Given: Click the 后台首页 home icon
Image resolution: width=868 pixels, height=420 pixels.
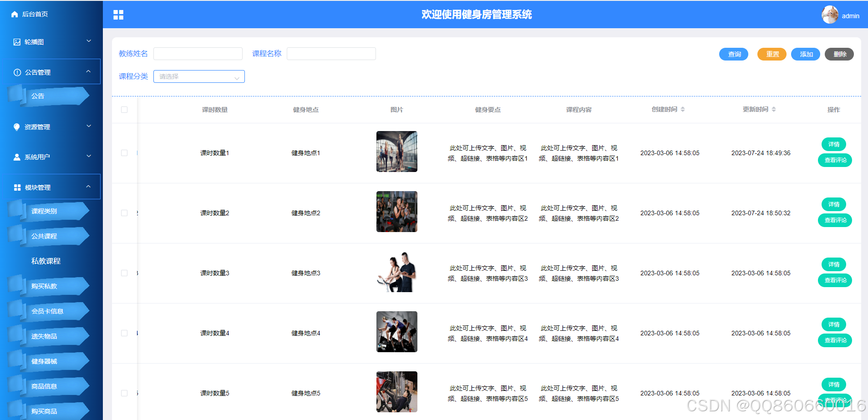Looking at the screenshot, I should 14,14.
